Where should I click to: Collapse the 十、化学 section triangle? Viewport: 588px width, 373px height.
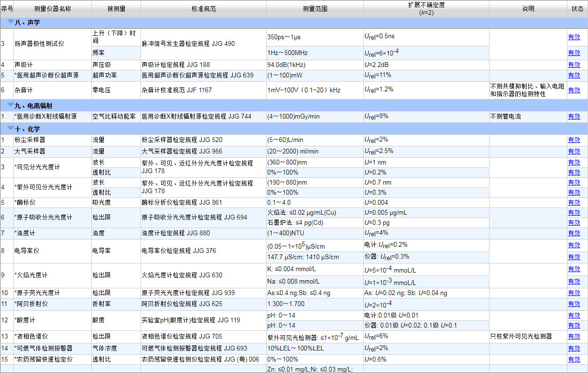click(11, 128)
